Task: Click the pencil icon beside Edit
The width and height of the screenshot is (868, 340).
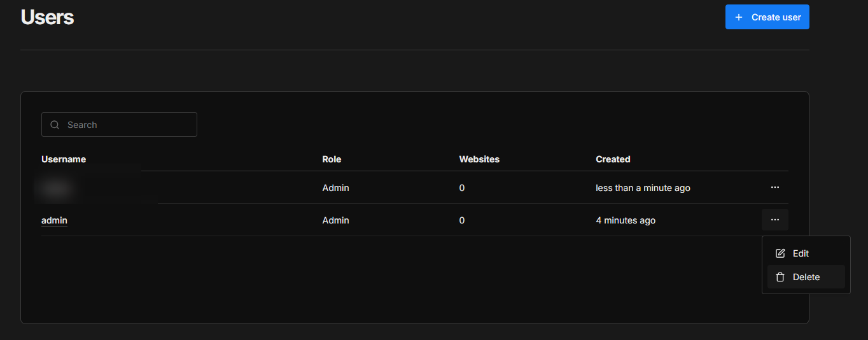Action: 780,253
